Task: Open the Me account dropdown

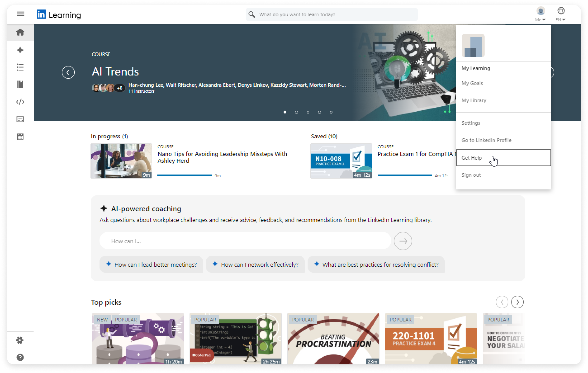Action: pyautogui.click(x=540, y=14)
